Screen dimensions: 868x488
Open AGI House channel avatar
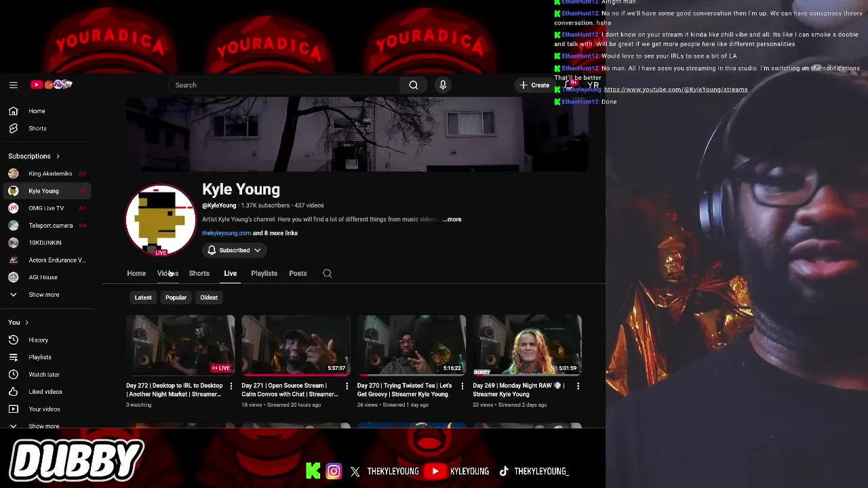pos(13,277)
